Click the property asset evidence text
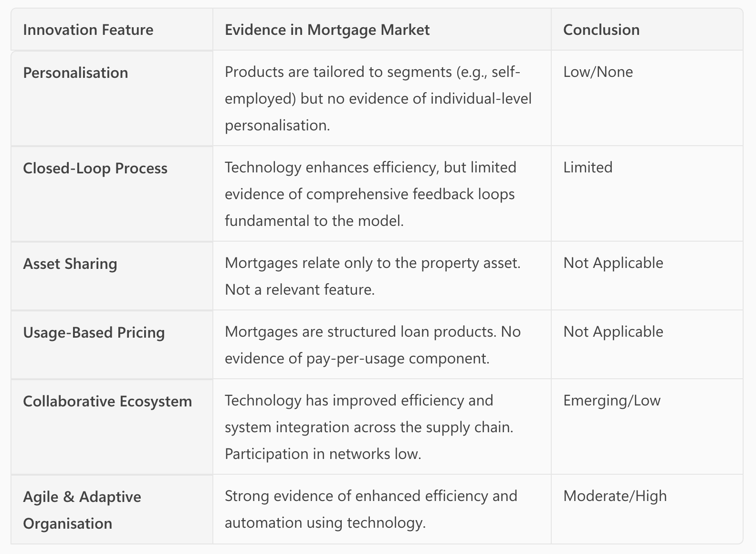 point(372,276)
